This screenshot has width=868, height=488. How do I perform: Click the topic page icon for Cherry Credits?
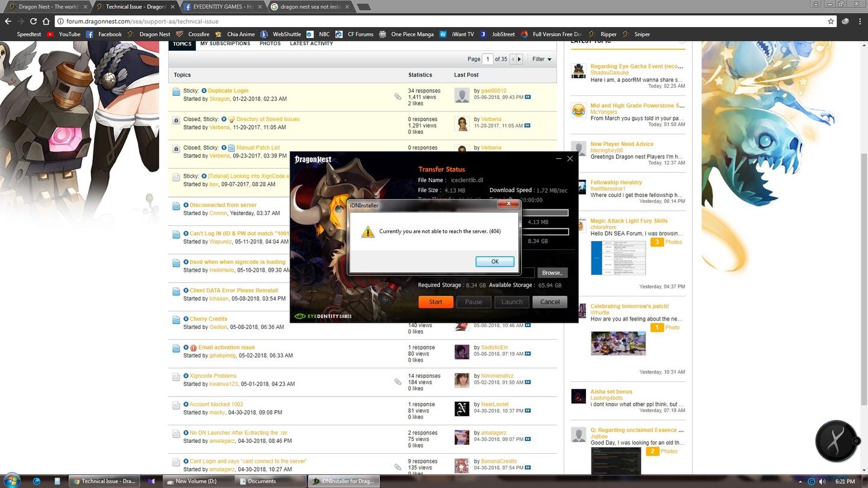(176, 320)
